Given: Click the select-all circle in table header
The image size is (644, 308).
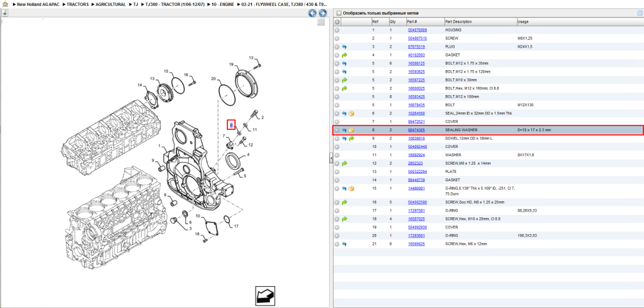Looking at the screenshot, I should pos(337,22).
